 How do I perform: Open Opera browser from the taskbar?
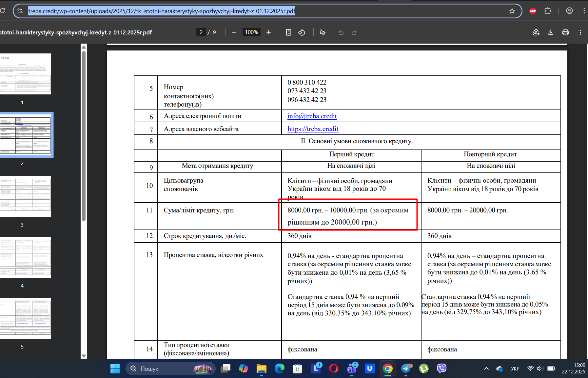[x=334, y=368]
